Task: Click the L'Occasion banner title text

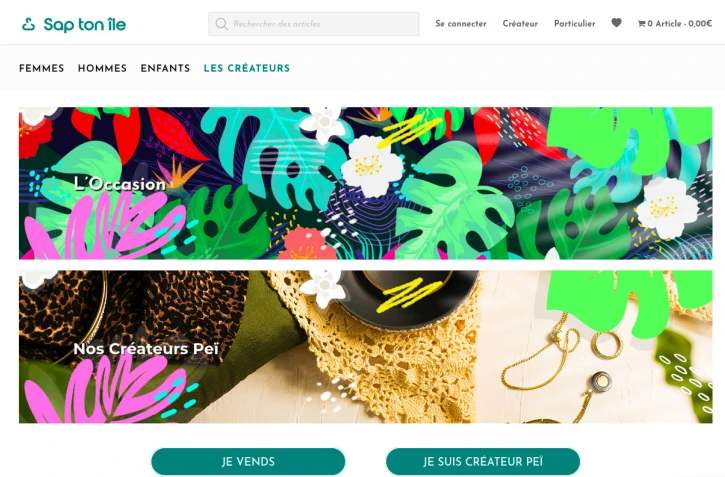Action: pos(120,184)
